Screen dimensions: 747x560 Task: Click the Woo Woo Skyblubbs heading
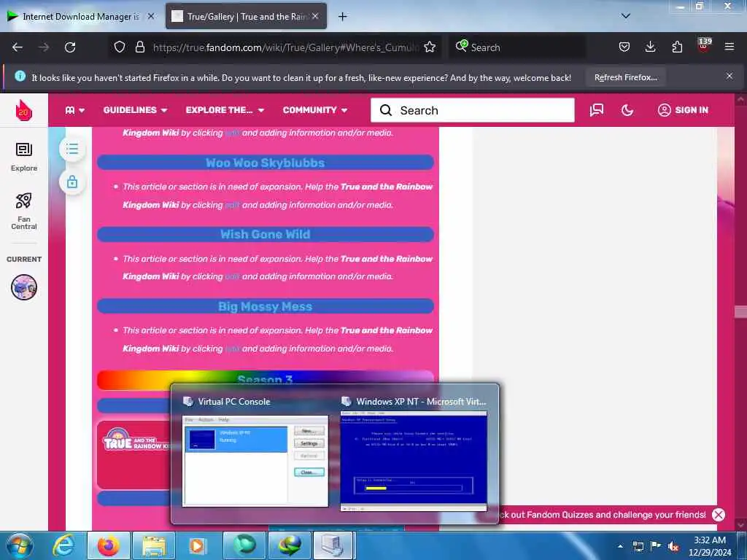(x=266, y=163)
